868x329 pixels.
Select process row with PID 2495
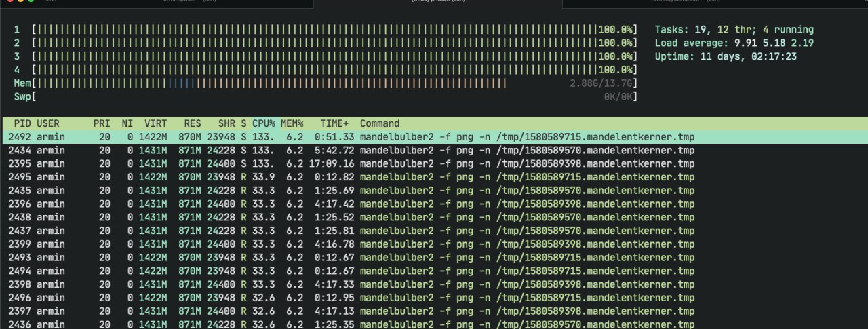pyautogui.click(x=434, y=177)
